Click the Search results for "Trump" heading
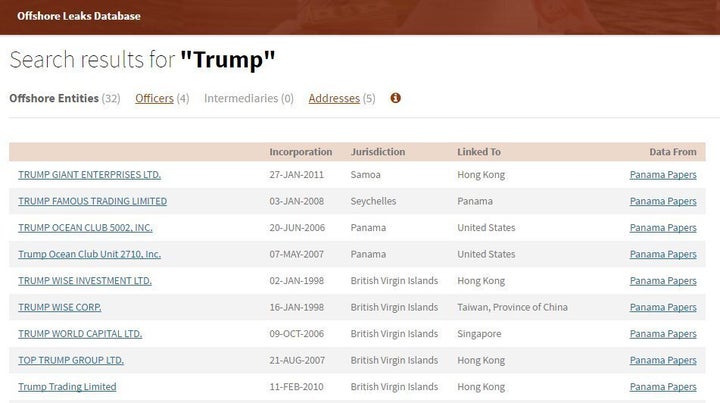This screenshot has width=720, height=403. (x=142, y=60)
